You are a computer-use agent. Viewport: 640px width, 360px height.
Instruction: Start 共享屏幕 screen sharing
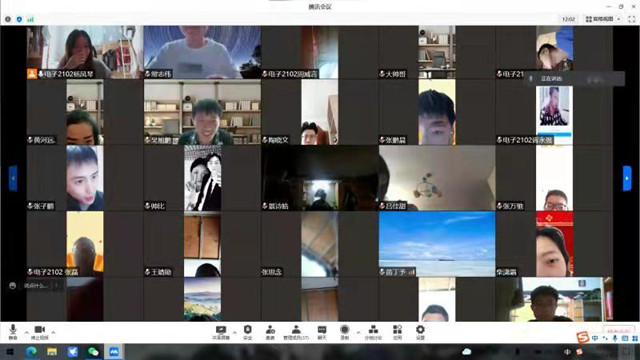coord(221,332)
